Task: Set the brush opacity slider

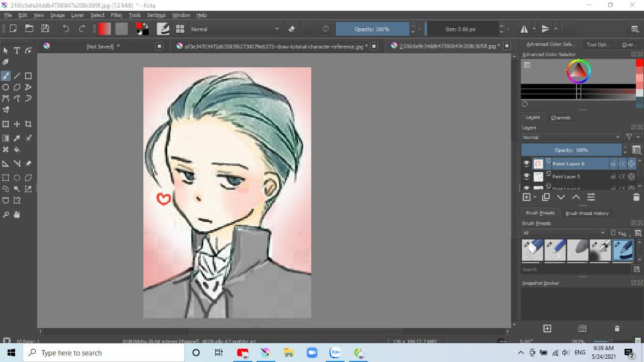Action: pos(372,29)
